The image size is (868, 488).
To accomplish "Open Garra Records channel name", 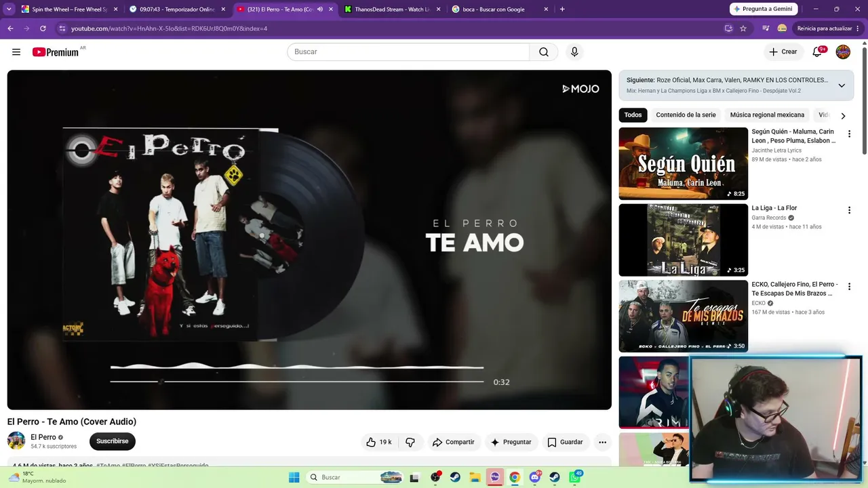I will 768,218.
